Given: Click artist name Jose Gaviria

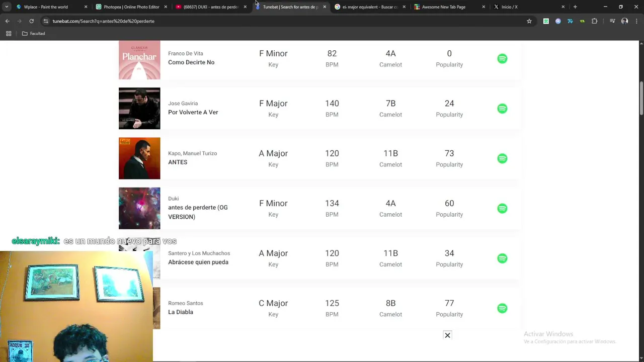Looking at the screenshot, I should [183, 104].
